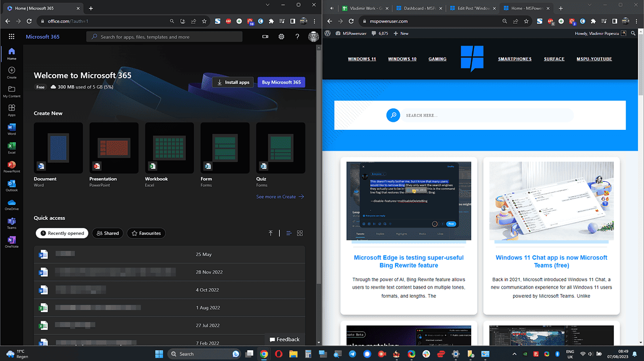This screenshot has height=361, width=644.
Task: Focus the MSPoweruser Search Here field
Action: (x=488, y=115)
